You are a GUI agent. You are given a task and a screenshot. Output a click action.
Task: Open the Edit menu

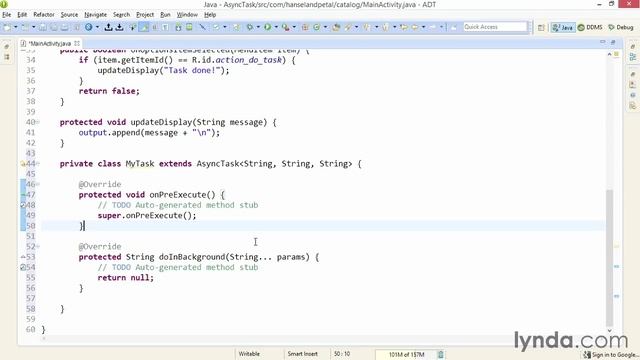(22, 15)
